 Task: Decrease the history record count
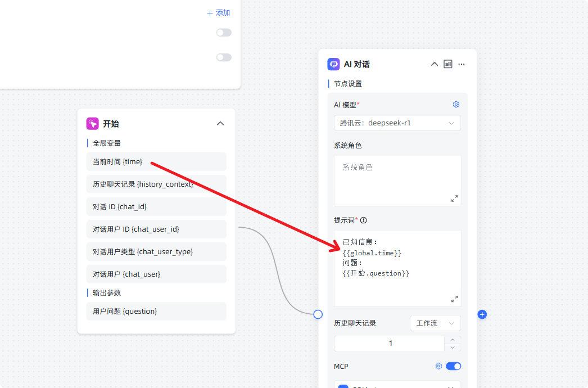453,348
